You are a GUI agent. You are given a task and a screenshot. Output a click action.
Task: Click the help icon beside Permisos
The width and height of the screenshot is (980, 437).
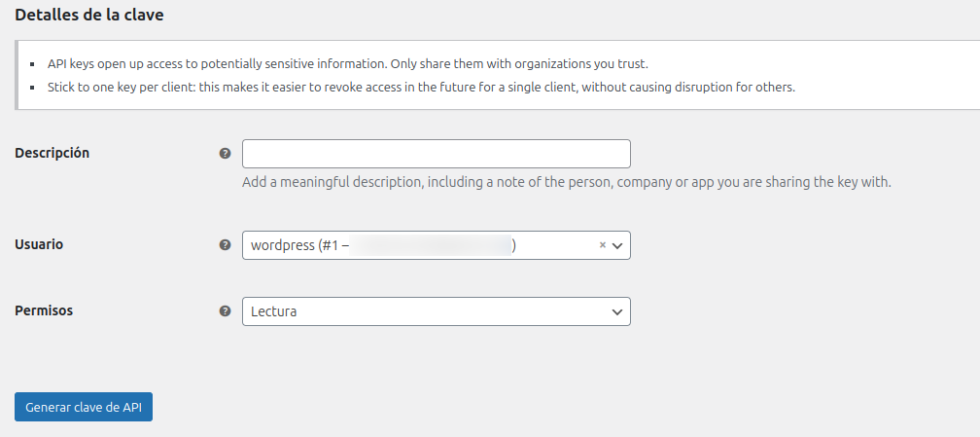pyautogui.click(x=226, y=311)
